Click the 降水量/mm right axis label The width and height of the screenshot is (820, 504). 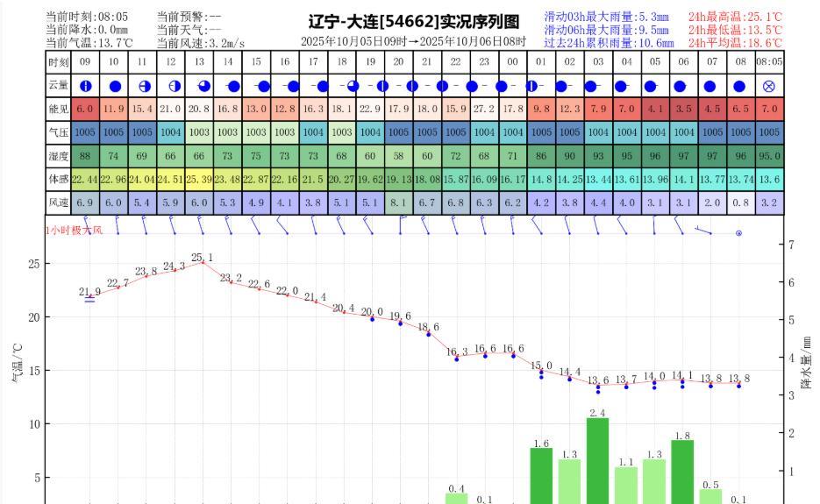(806, 362)
